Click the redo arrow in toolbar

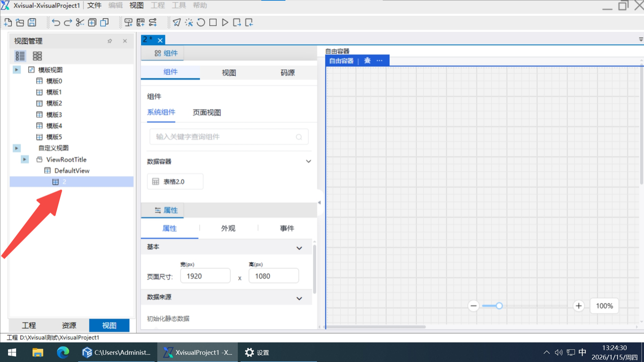[68, 23]
